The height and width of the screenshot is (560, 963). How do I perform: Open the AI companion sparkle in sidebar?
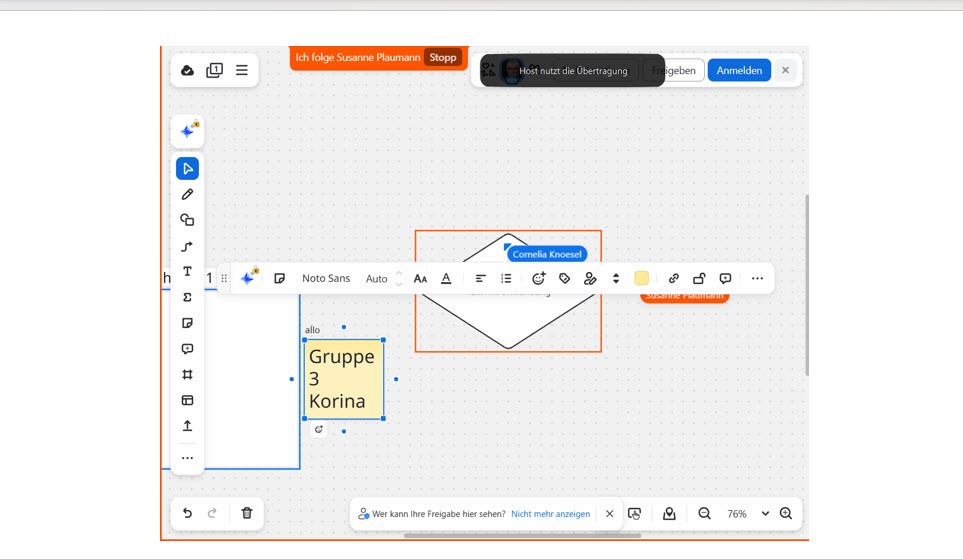click(x=187, y=131)
